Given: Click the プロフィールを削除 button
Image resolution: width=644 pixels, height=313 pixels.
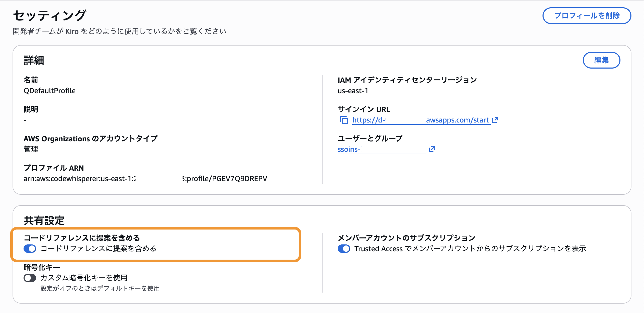Looking at the screenshot, I should click(x=587, y=16).
